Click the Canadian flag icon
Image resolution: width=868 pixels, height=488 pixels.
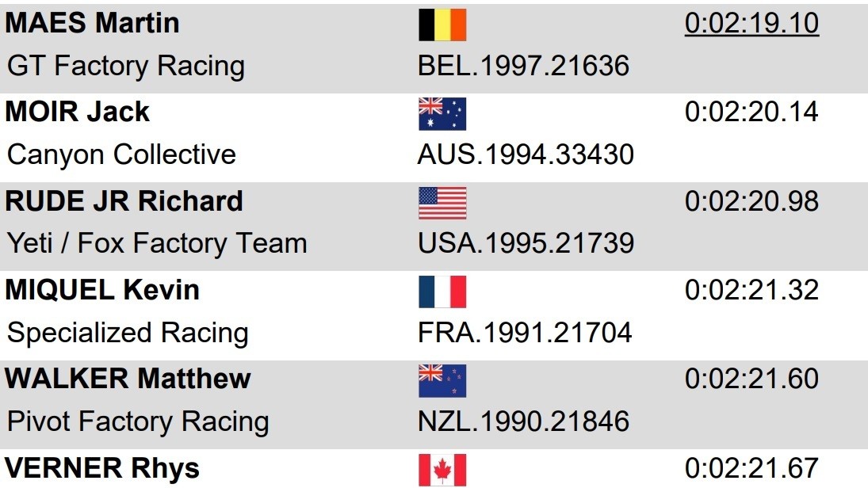[442, 470]
